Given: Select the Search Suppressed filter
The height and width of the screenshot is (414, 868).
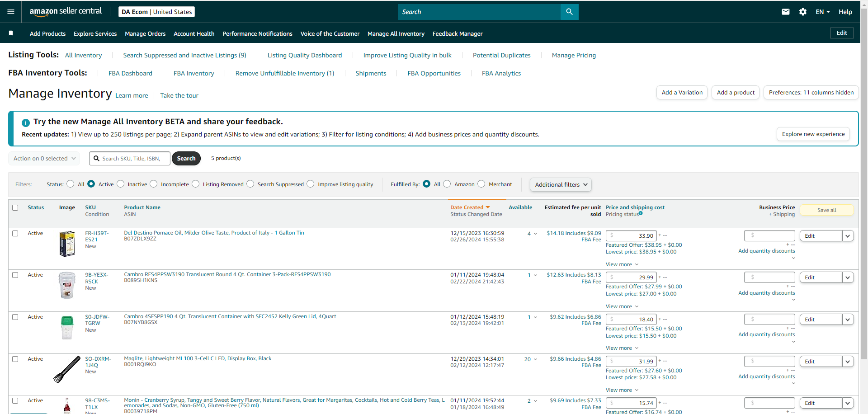Looking at the screenshot, I should tap(250, 184).
